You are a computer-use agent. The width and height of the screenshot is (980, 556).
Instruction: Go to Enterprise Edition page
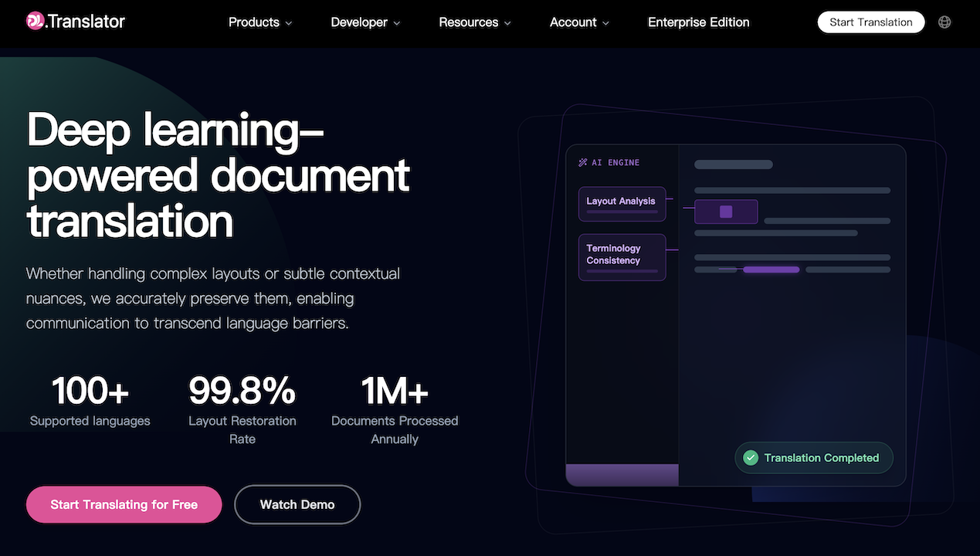coord(698,22)
